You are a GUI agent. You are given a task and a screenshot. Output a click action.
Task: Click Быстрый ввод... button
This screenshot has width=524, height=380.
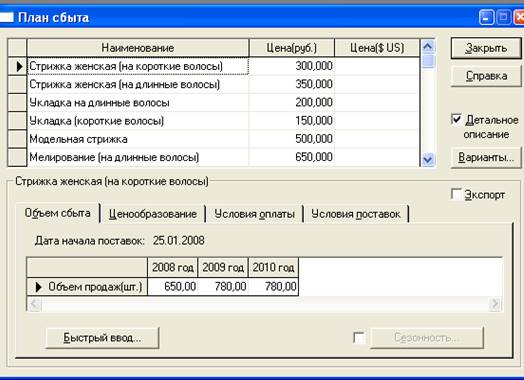(x=102, y=338)
